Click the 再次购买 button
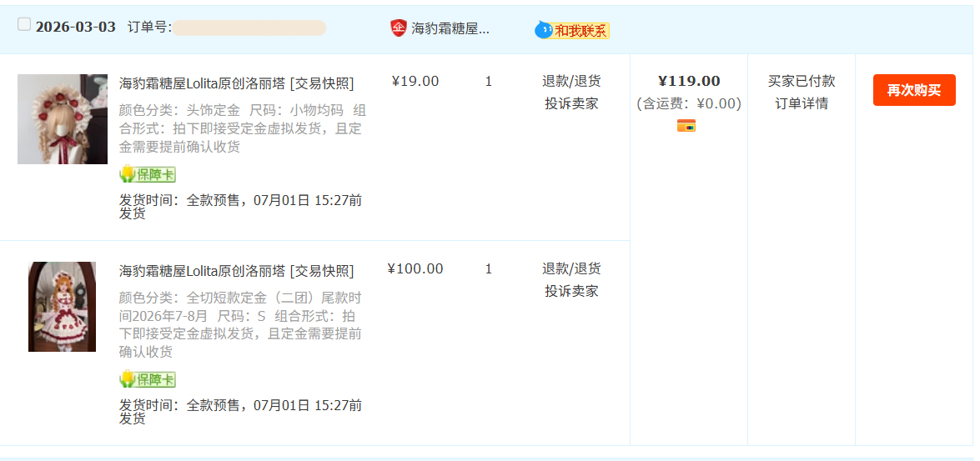 [914, 90]
